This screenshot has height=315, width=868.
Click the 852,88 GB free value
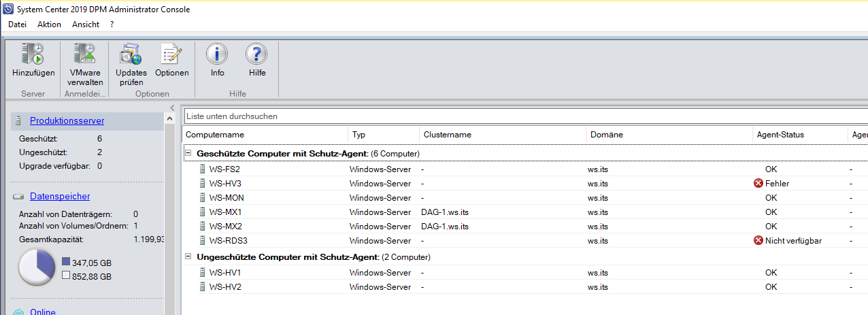[x=92, y=277]
